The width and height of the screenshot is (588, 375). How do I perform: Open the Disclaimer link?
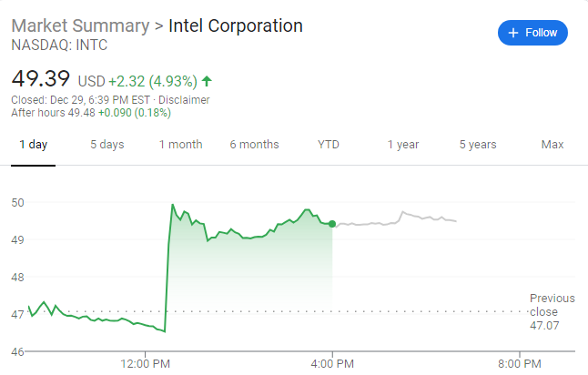click(x=185, y=100)
